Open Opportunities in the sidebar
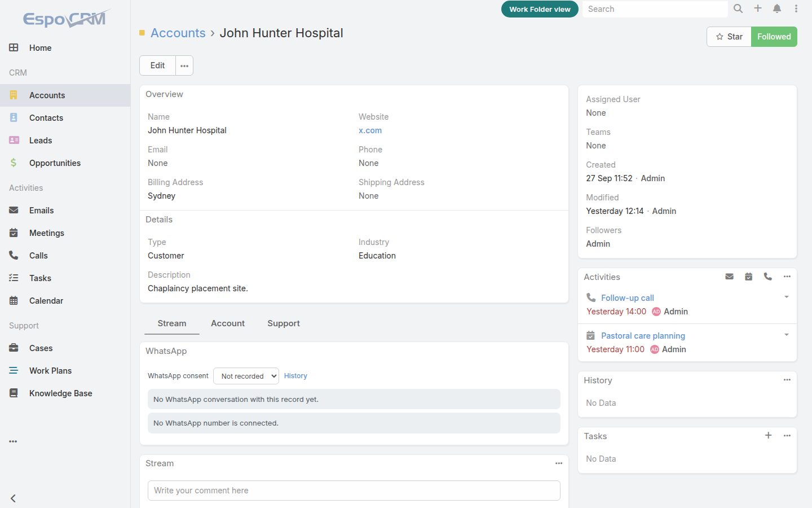Image resolution: width=812 pixels, height=508 pixels. (65, 163)
